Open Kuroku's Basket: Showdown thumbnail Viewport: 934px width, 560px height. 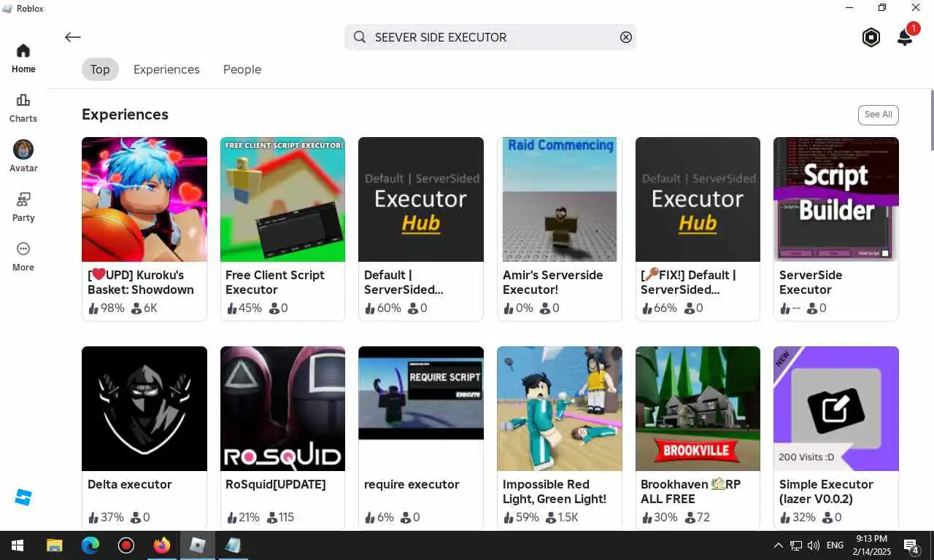pyautogui.click(x=144, y=199)
